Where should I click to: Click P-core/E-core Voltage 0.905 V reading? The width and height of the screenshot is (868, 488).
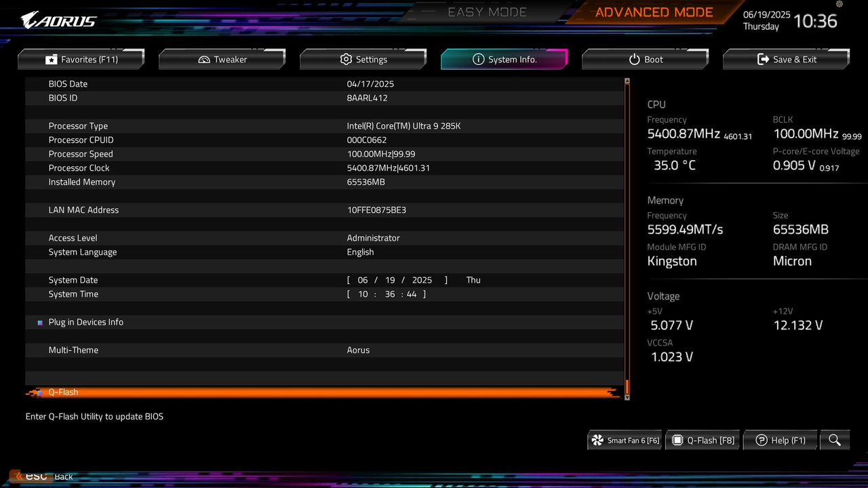click(x=794, y=165)
